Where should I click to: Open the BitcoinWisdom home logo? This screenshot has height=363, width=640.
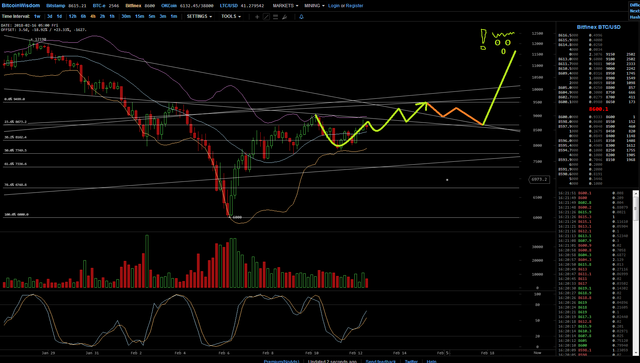(21, 6)
